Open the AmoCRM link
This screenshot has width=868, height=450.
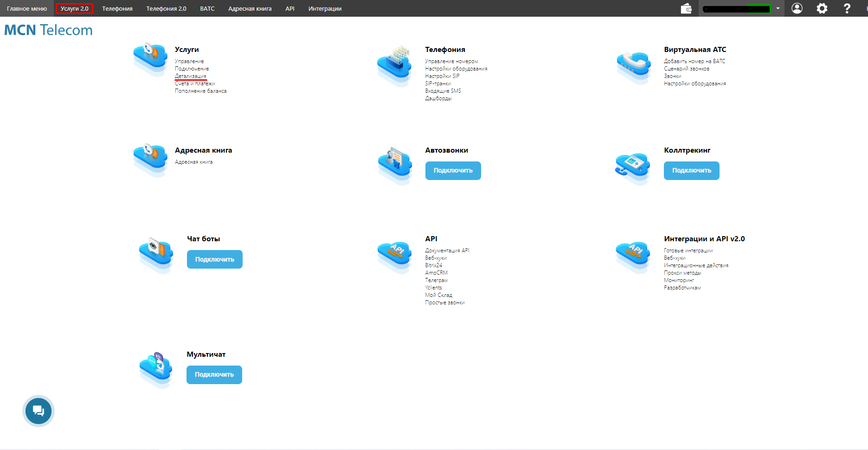[x=437, y=273]
